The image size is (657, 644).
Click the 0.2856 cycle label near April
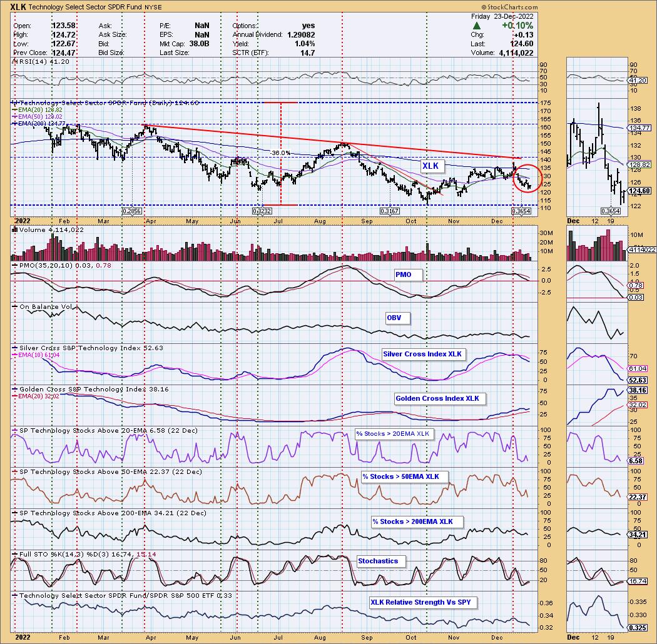point(131,211)
